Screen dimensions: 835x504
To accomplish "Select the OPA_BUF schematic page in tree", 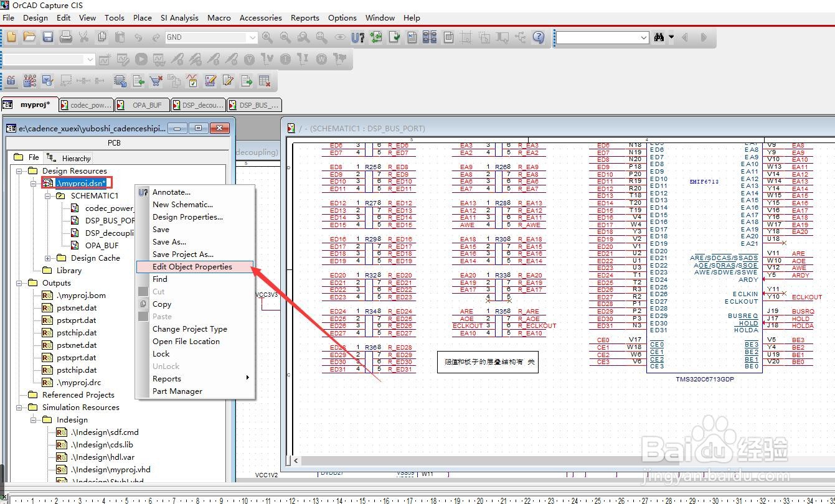I will click(101, 246).
